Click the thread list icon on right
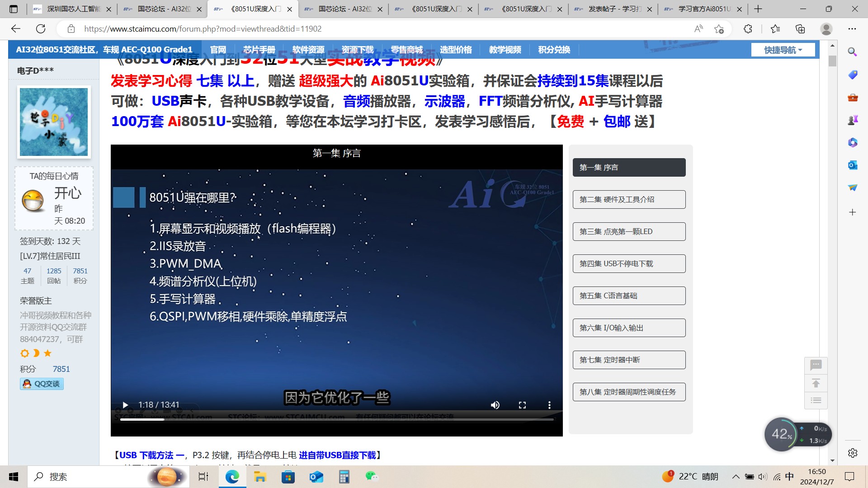868x488 pixels. point(816,400)
